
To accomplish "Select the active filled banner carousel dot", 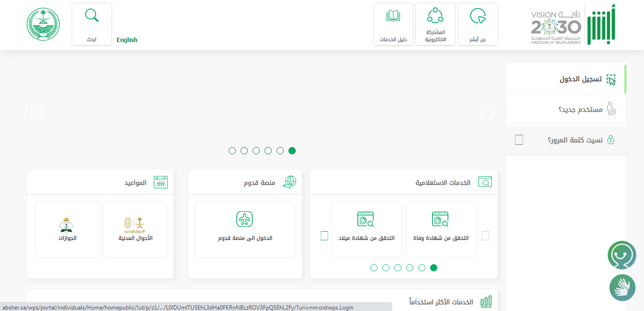I will [x=292, y=151].
